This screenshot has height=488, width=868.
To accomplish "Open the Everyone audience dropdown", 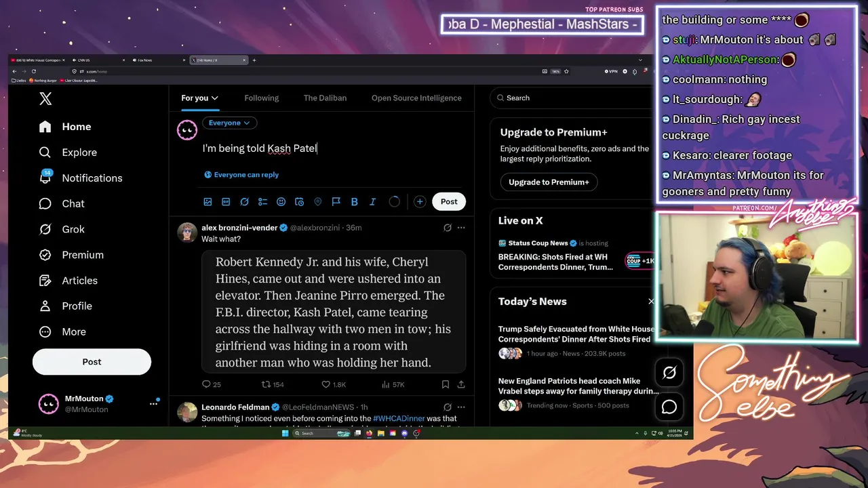I will pyautogui.click(x=229, y=123).
